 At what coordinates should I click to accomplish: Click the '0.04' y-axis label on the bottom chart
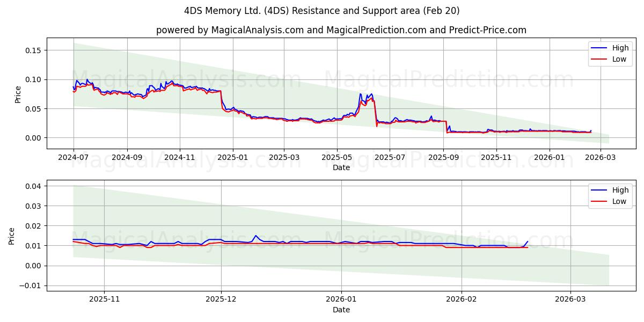pos(34,186)
